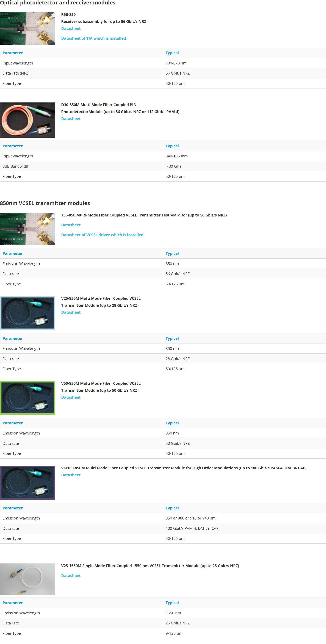Image resolution: width=326 pixels, height=644 pixels.
Task: Click 'Typical' header in the V25-1550M table
Action: tap(172, 603)
